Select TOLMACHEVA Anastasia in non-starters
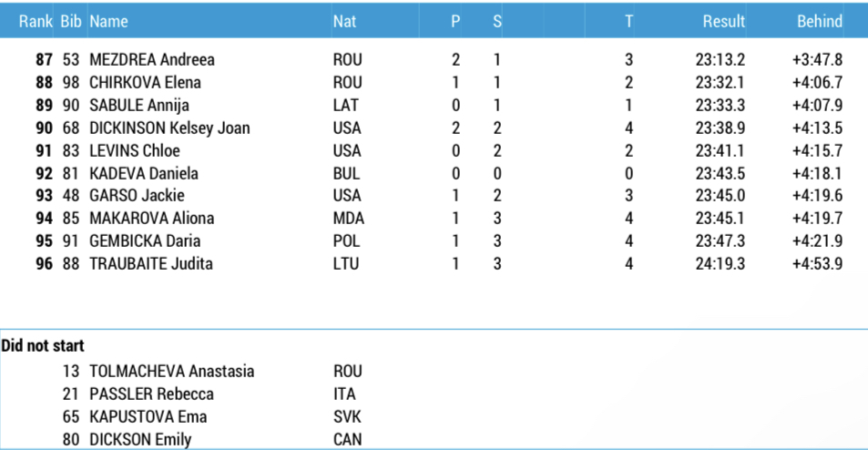The image size is (868, 450). coord(171,372)
